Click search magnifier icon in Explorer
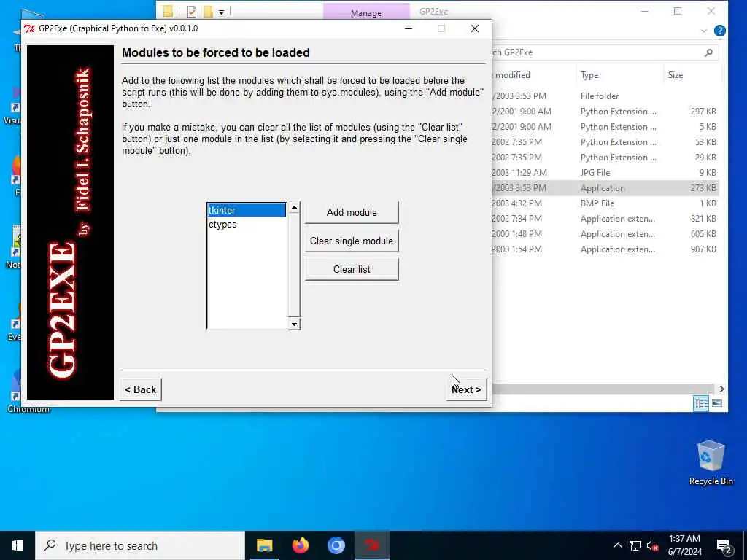This screenshot has height=560, width=747. pos(708,52)
